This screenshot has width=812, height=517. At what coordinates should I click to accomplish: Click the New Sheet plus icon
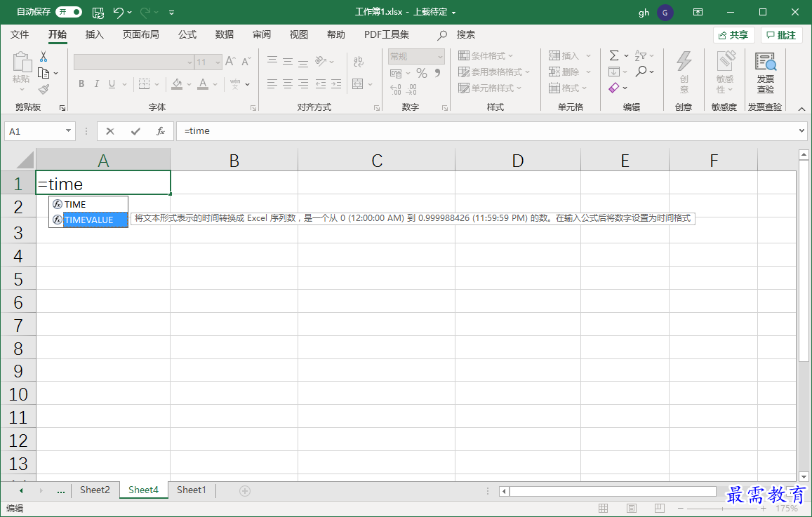coord(245,490)
